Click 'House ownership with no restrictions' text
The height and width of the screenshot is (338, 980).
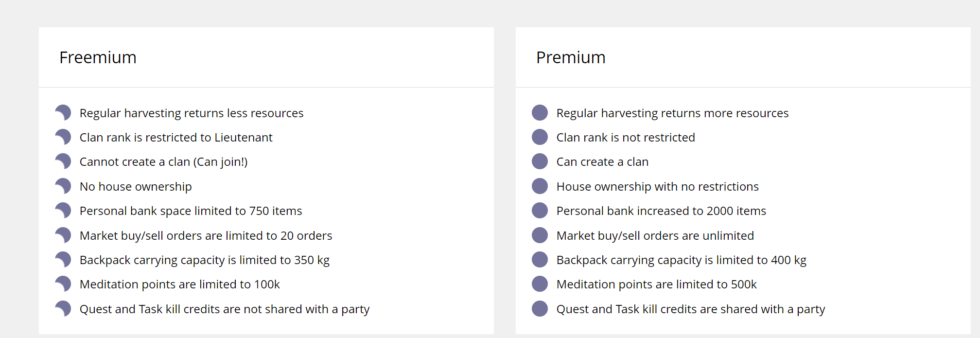pyautogui.click(x=657, y=187)
